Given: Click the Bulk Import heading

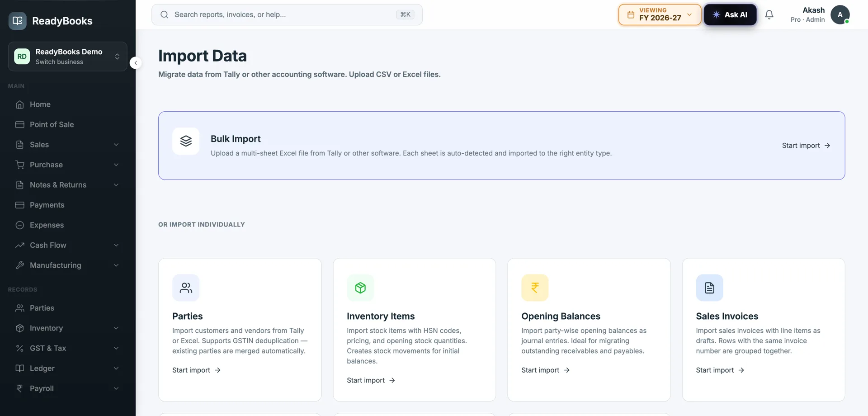Looking at the screenshot, I should click(x=236, y=139).
